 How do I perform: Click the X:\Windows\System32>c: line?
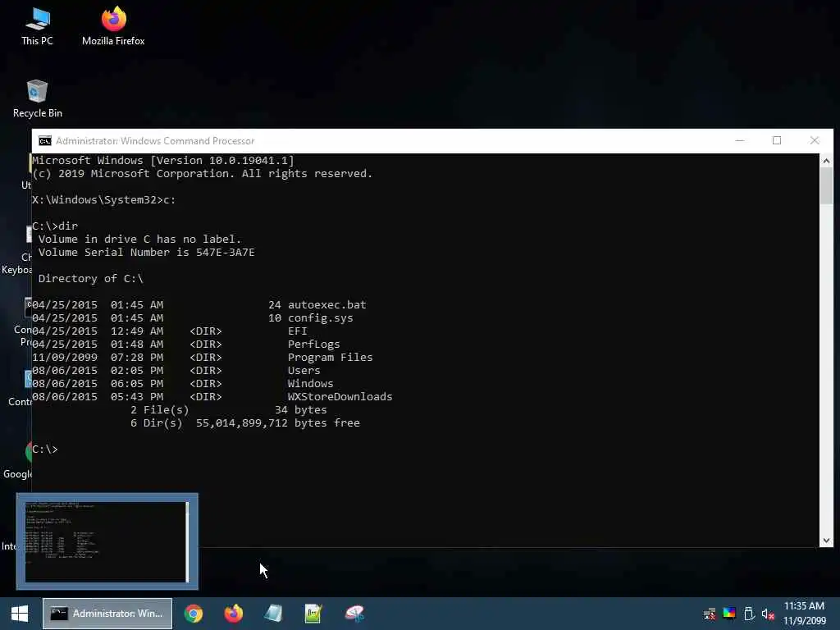104,200
